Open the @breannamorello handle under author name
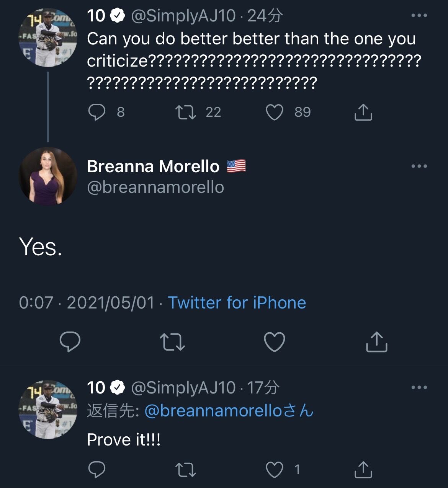Screen dimensions: 448x488 click(x=155, y=187)
